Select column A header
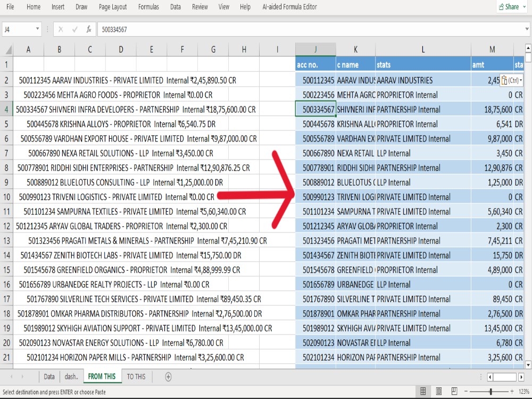The height and width of the screenshot is (399, 532). coord(29,49)
